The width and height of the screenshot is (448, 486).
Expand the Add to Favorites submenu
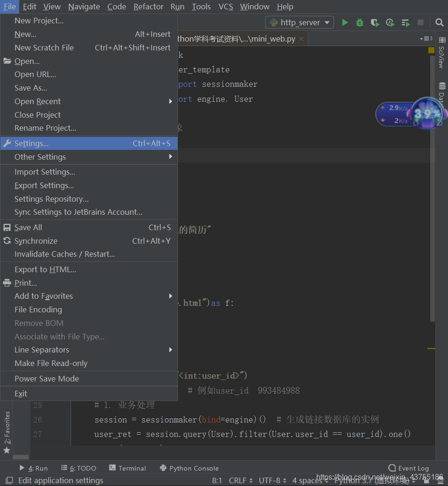coord(89,296)
